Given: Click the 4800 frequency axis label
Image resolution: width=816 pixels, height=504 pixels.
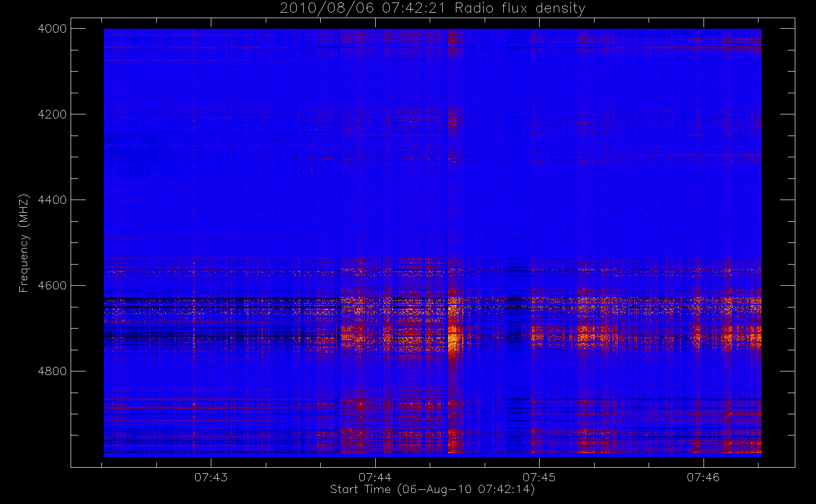Looking at the screenshot, I should pyautogui.click(x=52, y=371).
